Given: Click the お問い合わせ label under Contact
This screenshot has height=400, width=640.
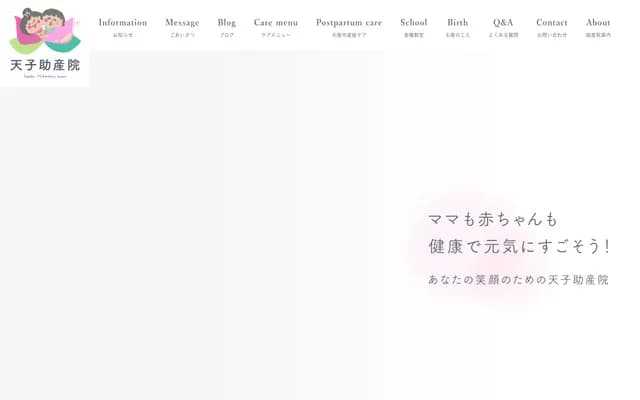Looking at the screenshot, I should click(x=551, y=35).
